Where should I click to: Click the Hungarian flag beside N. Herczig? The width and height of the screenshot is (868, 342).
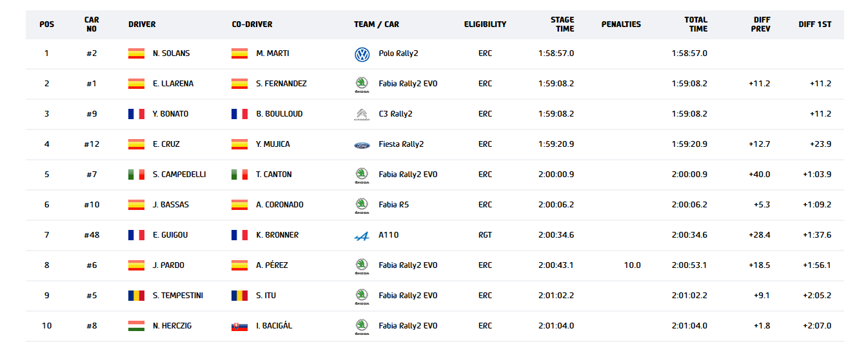tap(136, 326)
